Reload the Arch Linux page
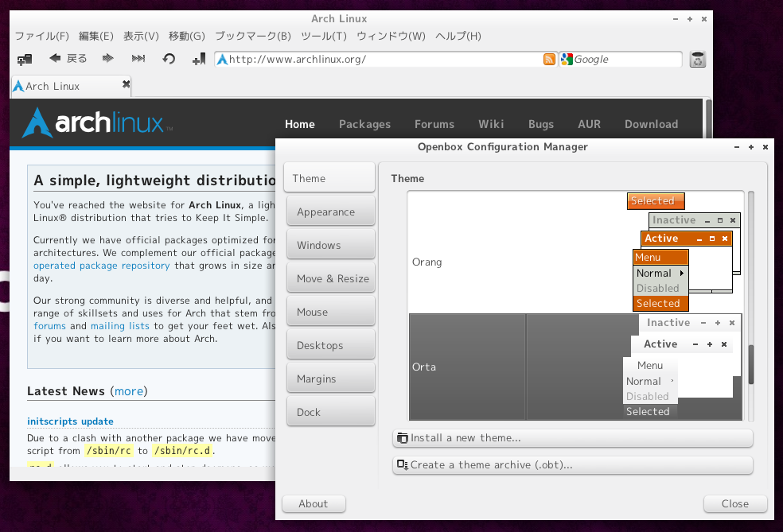Image resolution: width=783 pixels, height=532 pixels. coord(169,59)
